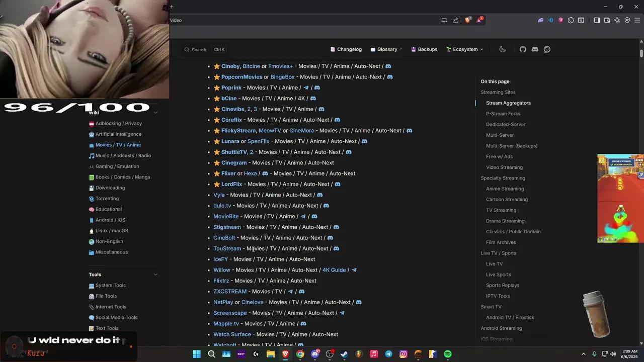
Task: Open the Cineby link
Action: 230,66
